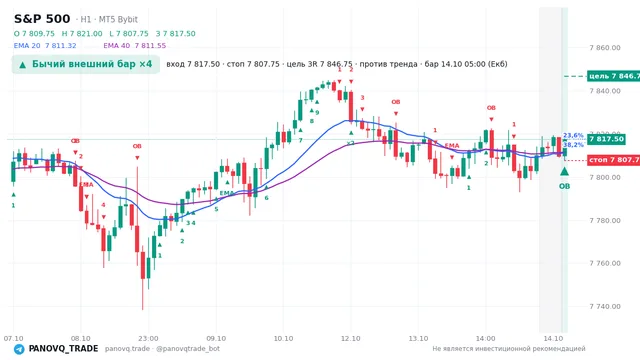The height and width of the screenshot is (360, 640).
Task: Click the large green OB signal arrow
Action: click(x=564, y=171)
